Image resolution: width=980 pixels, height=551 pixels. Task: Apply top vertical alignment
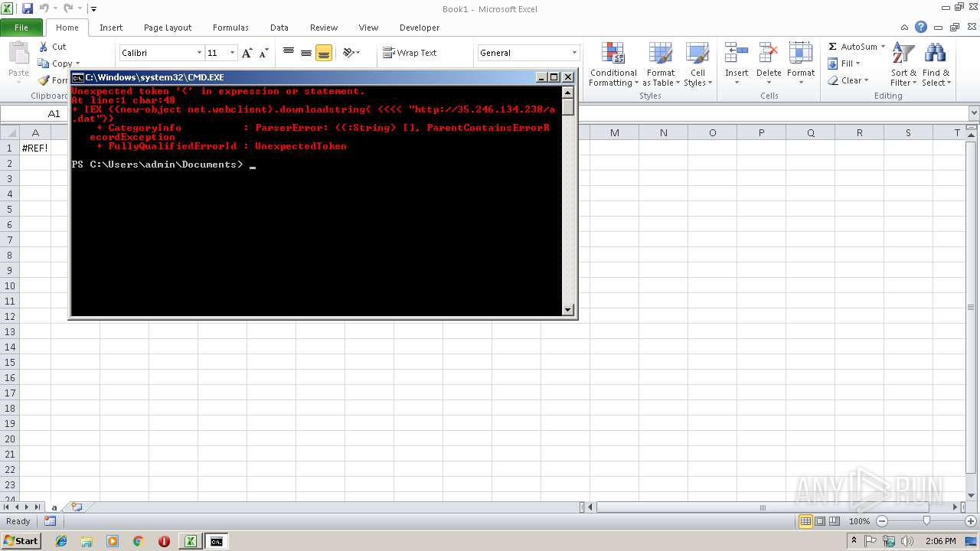point(289,53)
